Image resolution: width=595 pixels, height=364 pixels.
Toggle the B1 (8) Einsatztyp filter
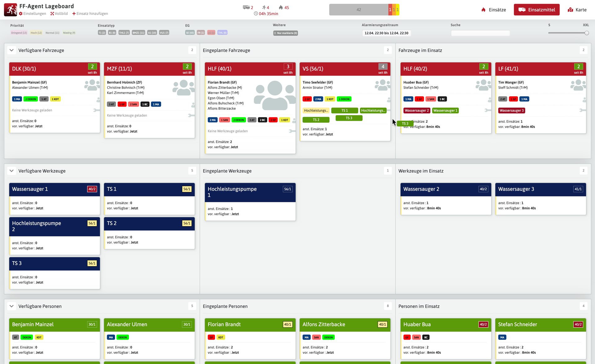coord(112,33)
